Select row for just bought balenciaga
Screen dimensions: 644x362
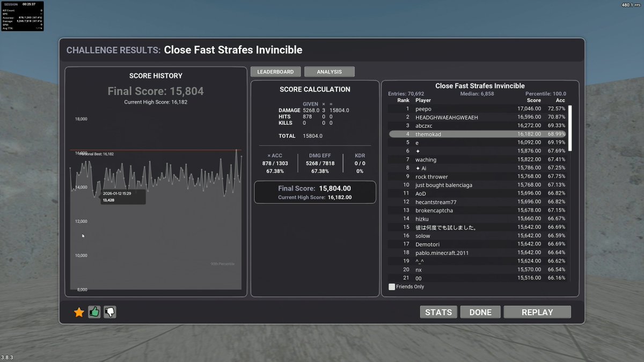[x=477, y=185]
